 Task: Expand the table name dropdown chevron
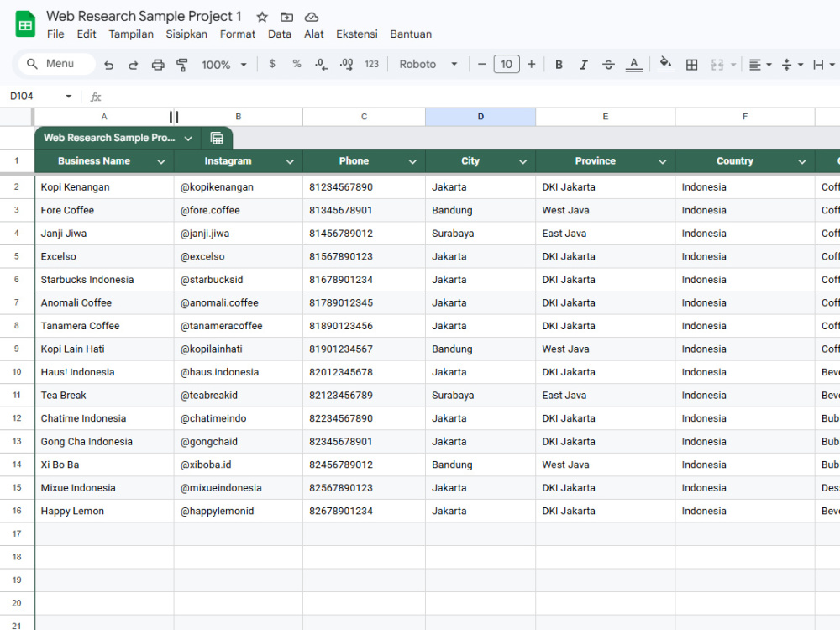click(188, 139)
